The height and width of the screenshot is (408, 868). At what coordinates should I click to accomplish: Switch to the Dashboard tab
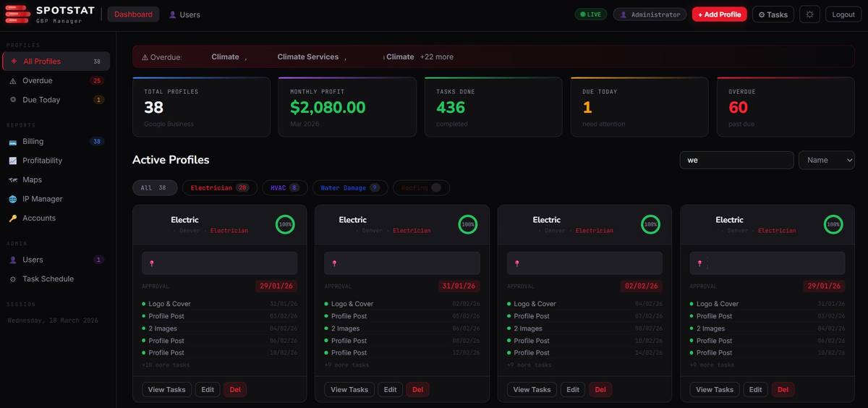(x=133, y=14)
